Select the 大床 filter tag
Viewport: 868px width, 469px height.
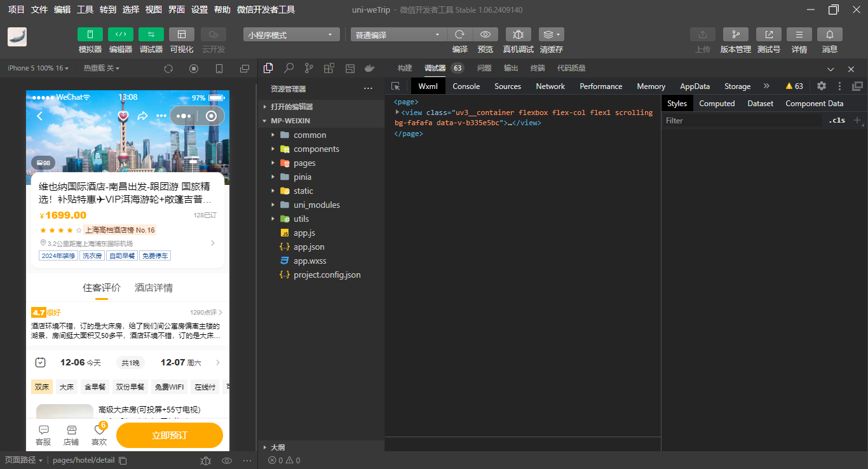(67, 386)
